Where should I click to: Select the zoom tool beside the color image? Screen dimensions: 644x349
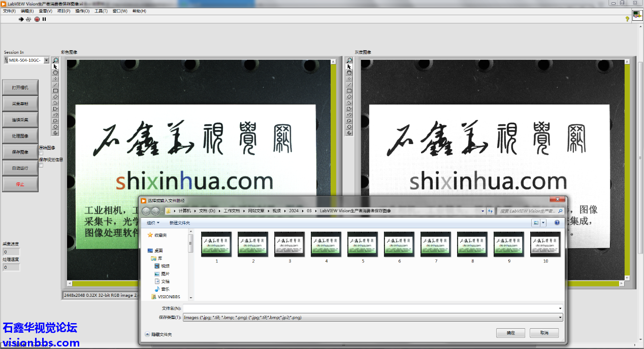(55, 60)
